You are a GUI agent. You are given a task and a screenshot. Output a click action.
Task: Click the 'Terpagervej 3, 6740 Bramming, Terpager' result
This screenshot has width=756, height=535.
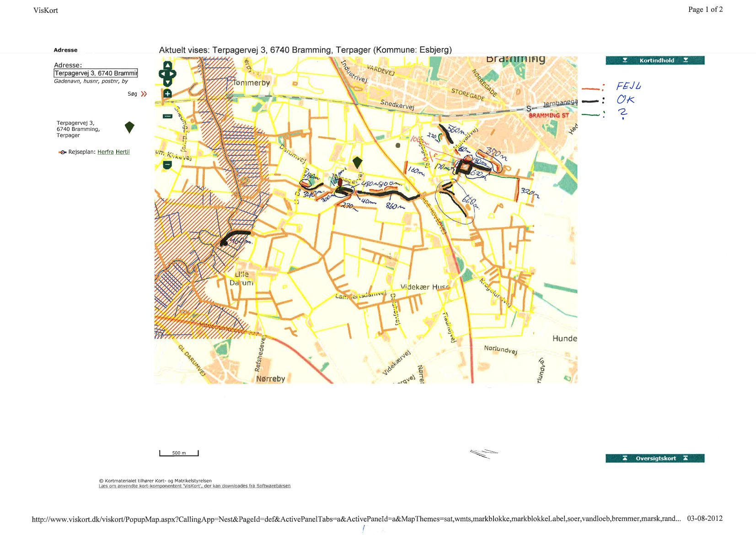[78, 129]
